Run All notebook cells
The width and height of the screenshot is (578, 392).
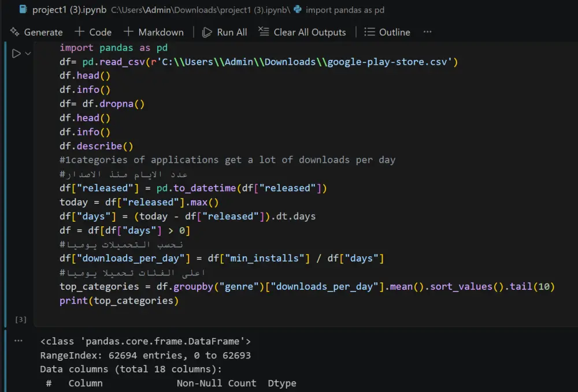click(x=224, y=32)
